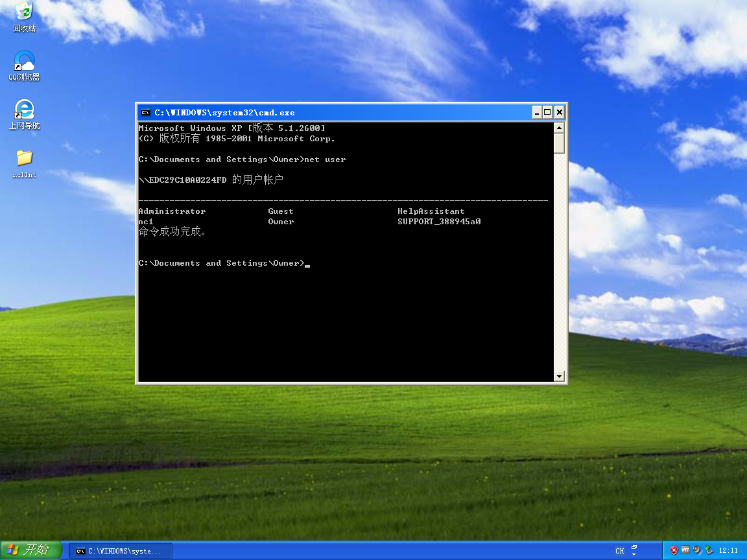Click the HelpAssistant account name
747x560 pixels.
pos(431,211)
